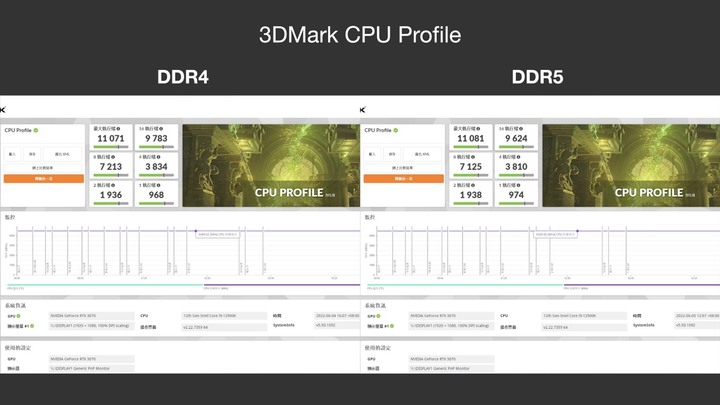Open info icon above DDR4 score 9 783
This screenshot has width=720, height=405.
coord(161,129)
